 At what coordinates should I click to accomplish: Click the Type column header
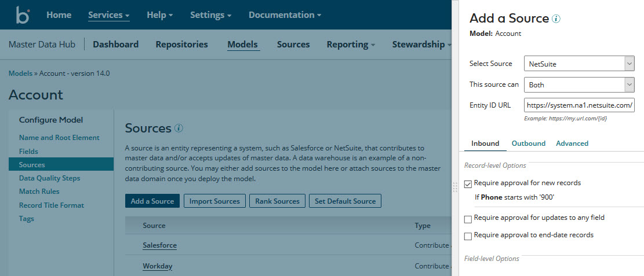423,226
